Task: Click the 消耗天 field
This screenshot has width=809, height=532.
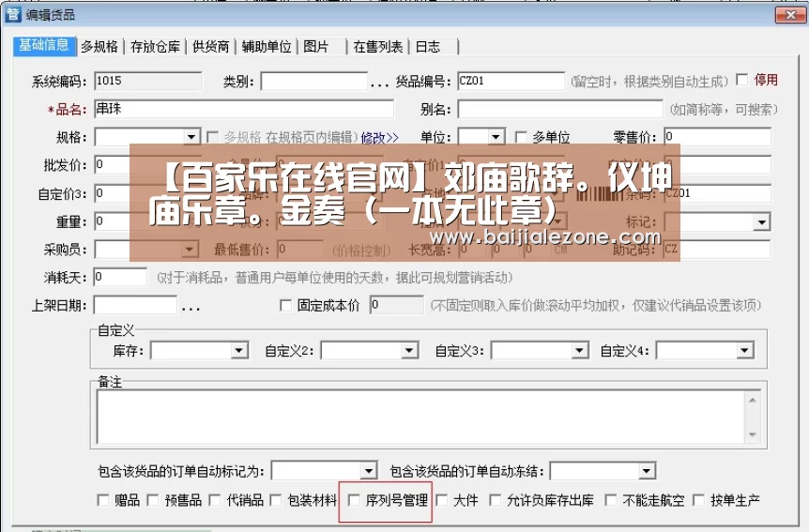Action: pos(120,277)
